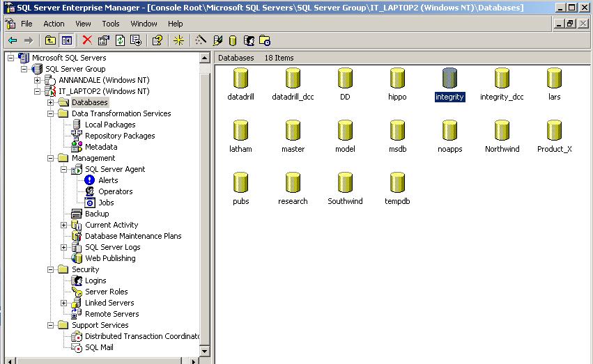Viewport: 593px width, 364px height.
Task: Expand the Databases tree folder
Action: coord(50,102)
